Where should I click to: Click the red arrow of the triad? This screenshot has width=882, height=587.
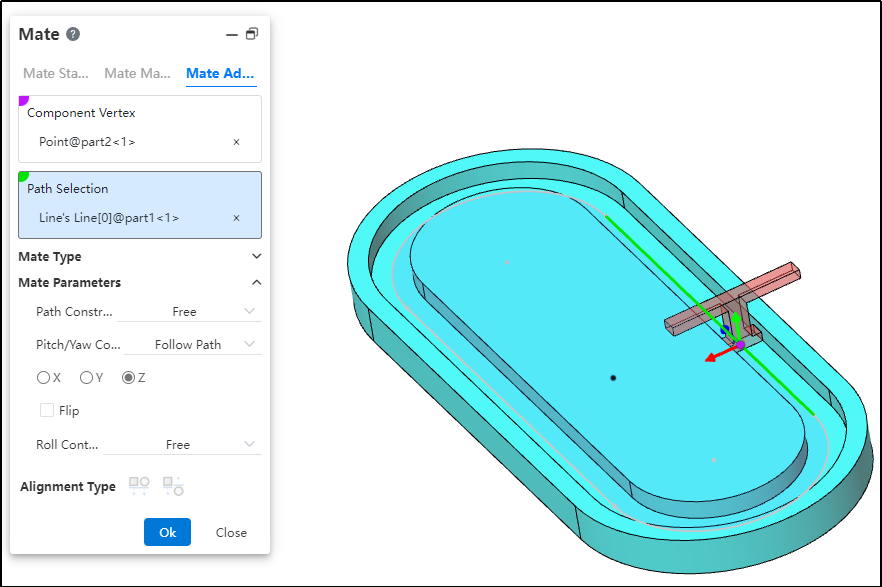tap(714, 356)
